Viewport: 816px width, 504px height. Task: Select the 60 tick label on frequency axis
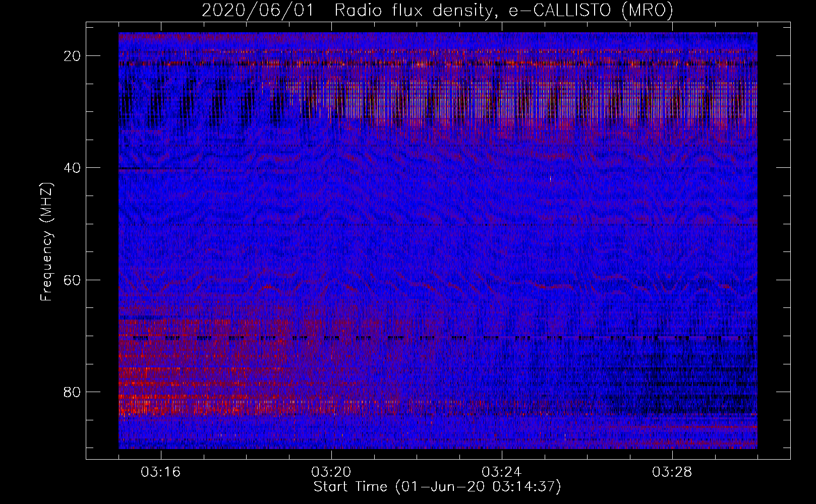coord(73,280)
